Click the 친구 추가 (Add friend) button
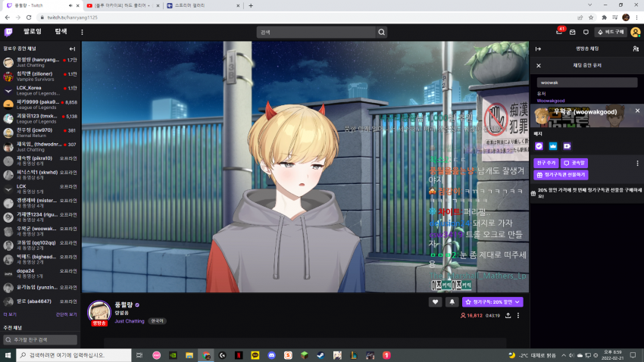Image resolution: width=644 pixels, height=362 pixels. (546, 163)
